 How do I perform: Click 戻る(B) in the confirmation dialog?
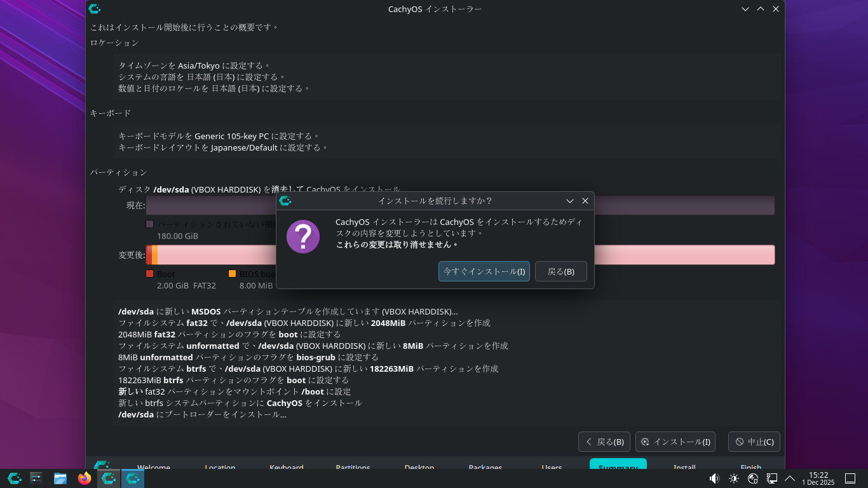pos(561,271)
